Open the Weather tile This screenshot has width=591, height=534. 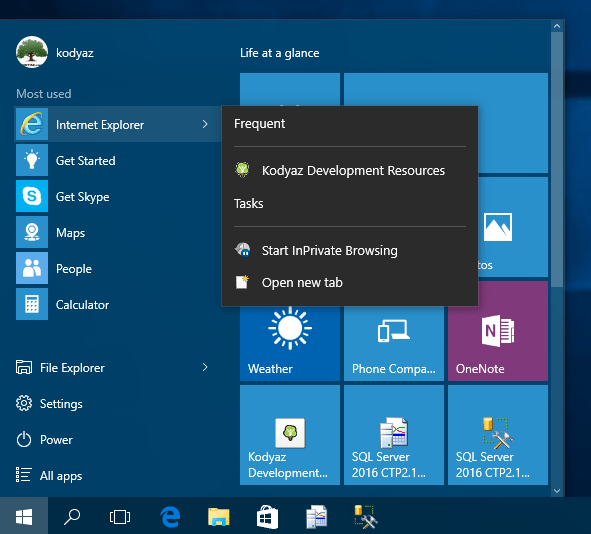290,343
